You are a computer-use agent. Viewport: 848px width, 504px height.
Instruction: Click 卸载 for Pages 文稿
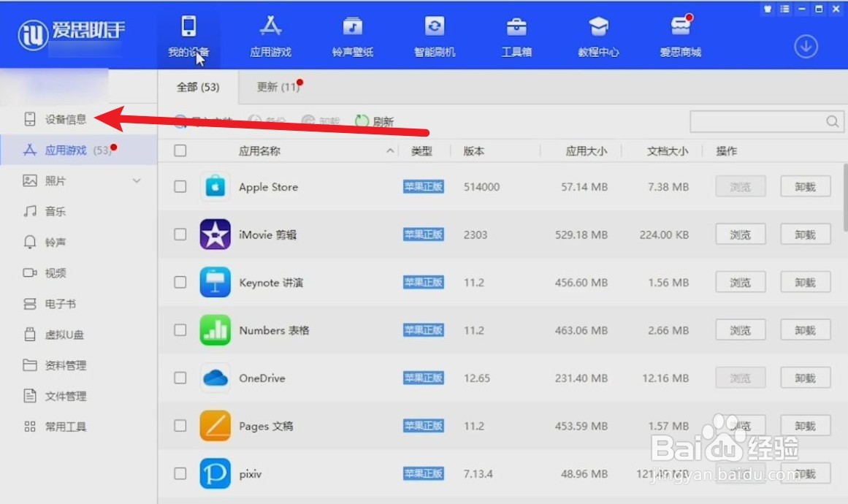point(806,426)
